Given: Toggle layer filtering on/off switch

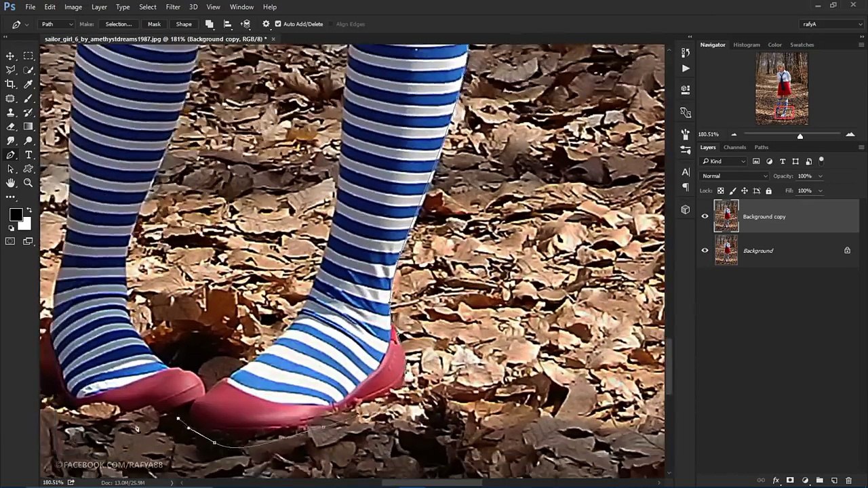Looking at the screenshot, I should [x=821, y=161].
